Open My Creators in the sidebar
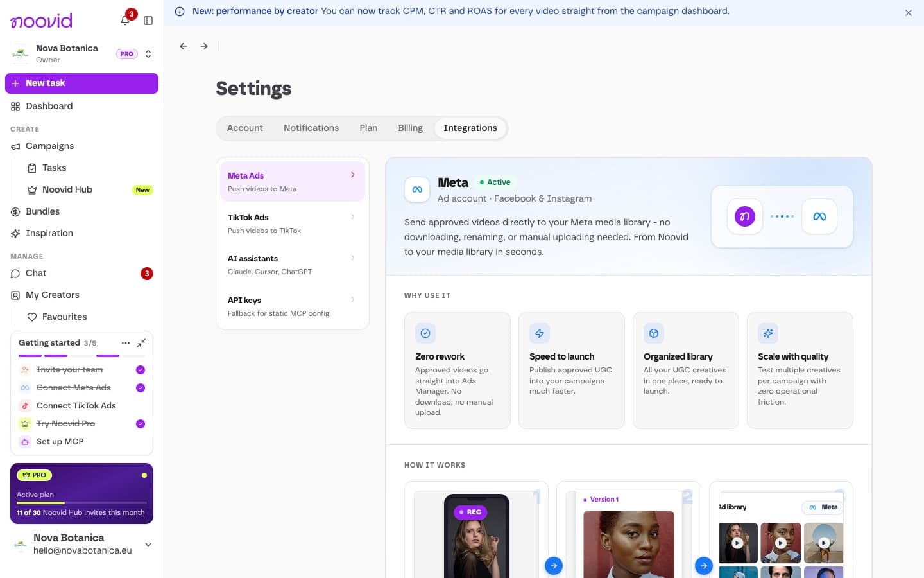The image size is (924, 578). pos(81,295)
